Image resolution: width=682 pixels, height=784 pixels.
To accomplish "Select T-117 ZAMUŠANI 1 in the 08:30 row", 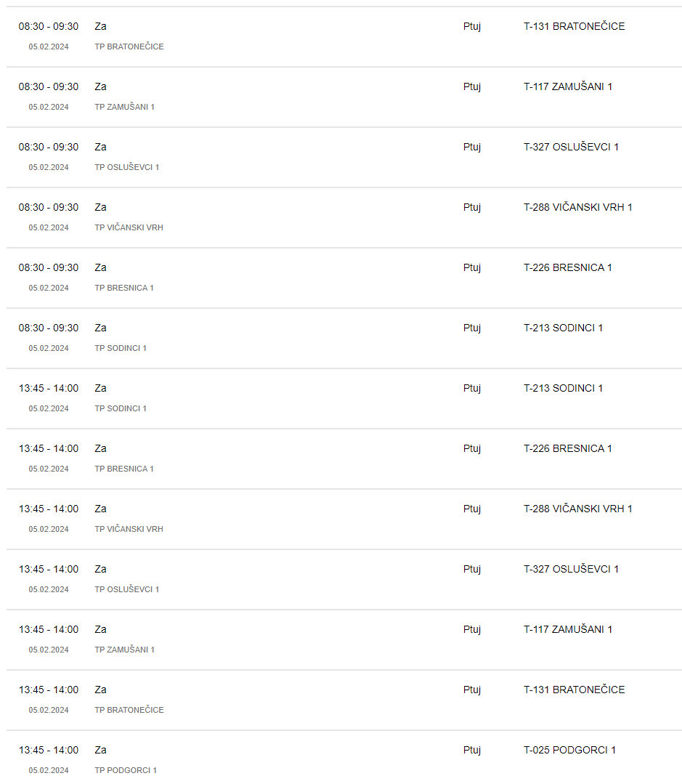I will (x=567, y=86).
